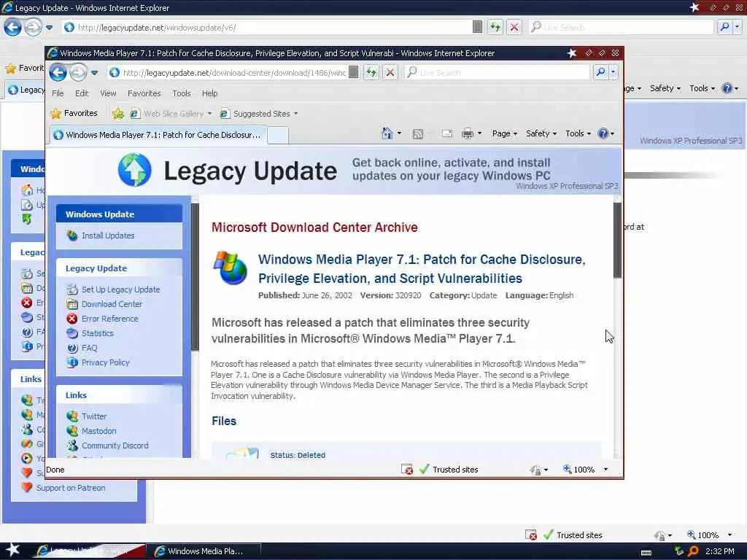Click magnifier icon in system tray
This screenshot has height=560, width=747.
(694, 551)
